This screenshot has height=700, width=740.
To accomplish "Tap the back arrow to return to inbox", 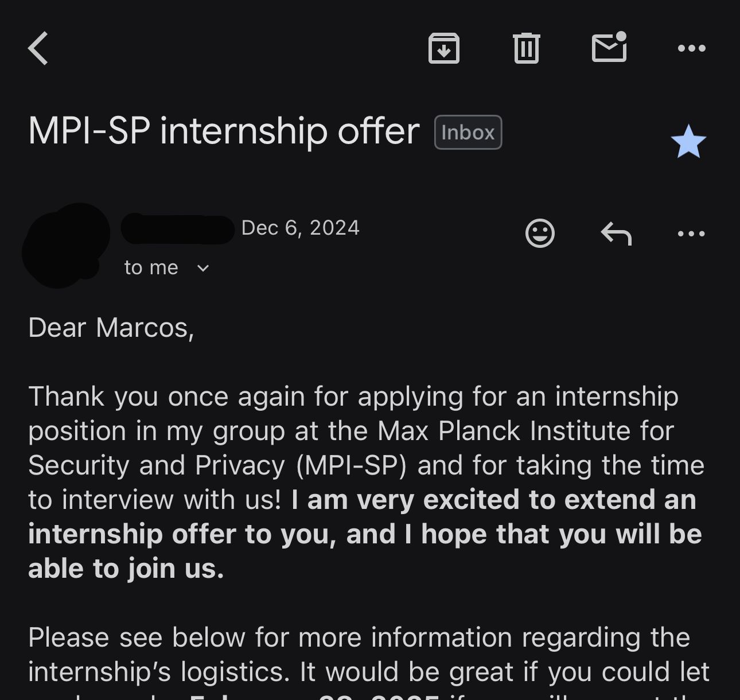I will coord(38,48).
